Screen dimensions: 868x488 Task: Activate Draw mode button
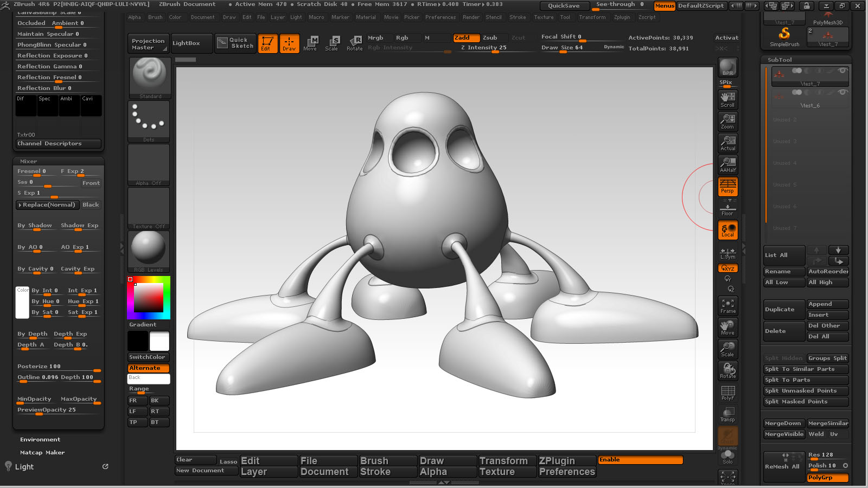[x=289, y=43]
